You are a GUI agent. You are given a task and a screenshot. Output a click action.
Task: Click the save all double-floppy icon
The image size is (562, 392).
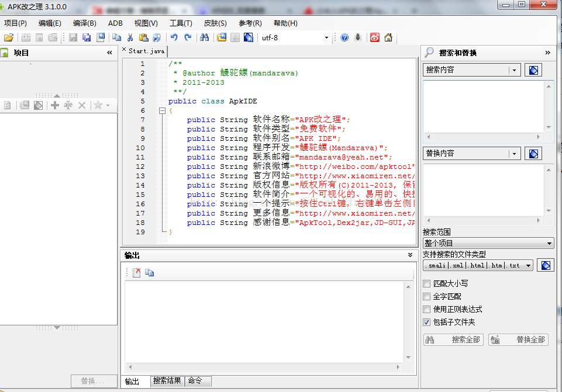[x=87, y=37]
